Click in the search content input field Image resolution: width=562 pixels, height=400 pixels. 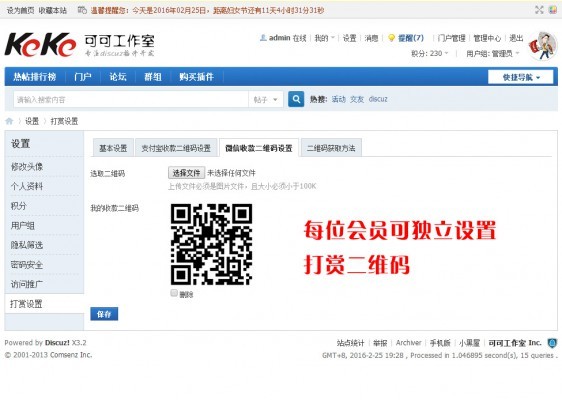coord(131,100)
